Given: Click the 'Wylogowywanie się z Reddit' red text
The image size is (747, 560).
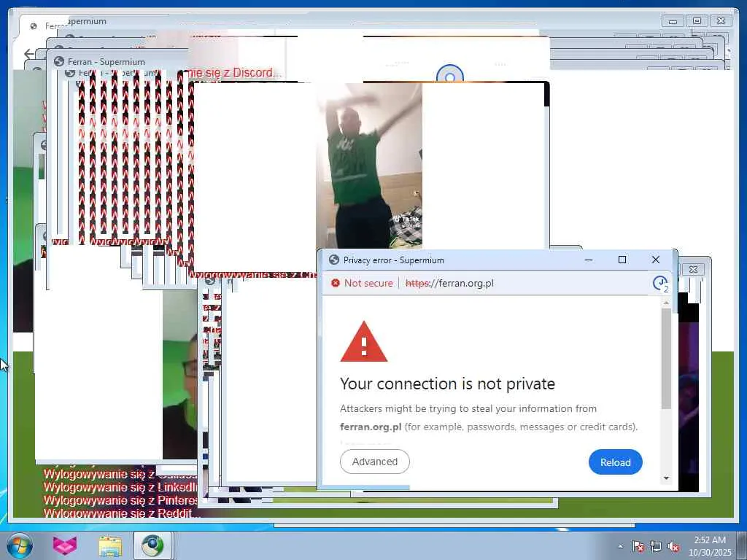Looking at the screenshot, I should (120, 513).
